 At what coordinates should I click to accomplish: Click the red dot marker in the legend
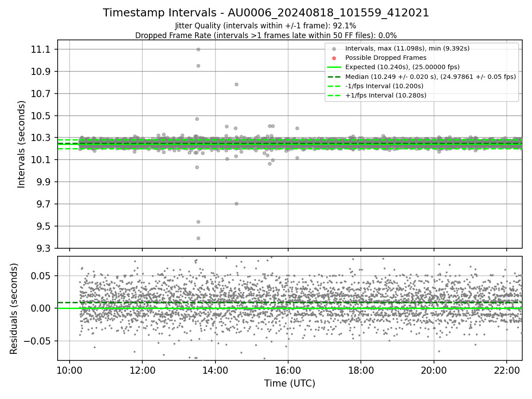point(334,58)
